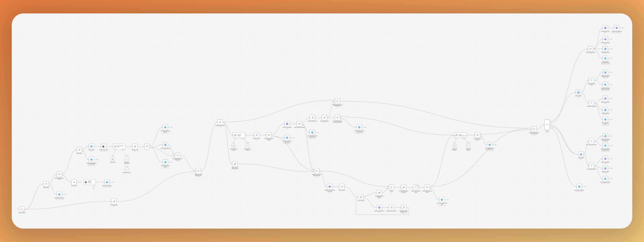The image size is (644, 242).
Task: Select the Filter out unmatched values node
Action: pos(416,187)
